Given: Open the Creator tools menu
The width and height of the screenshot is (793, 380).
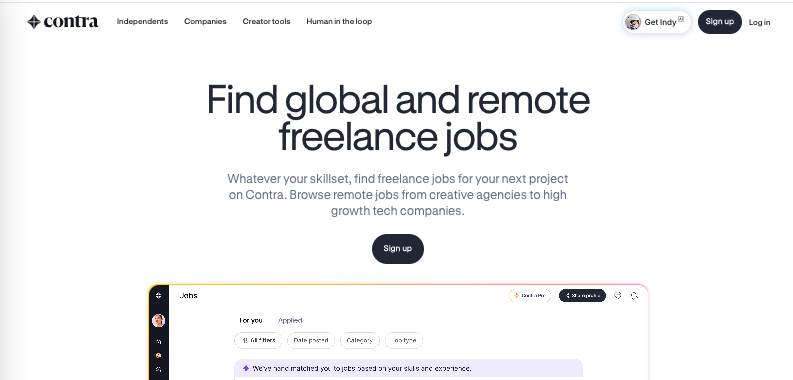Looking at the screenshot, I should tap(267, 21).
